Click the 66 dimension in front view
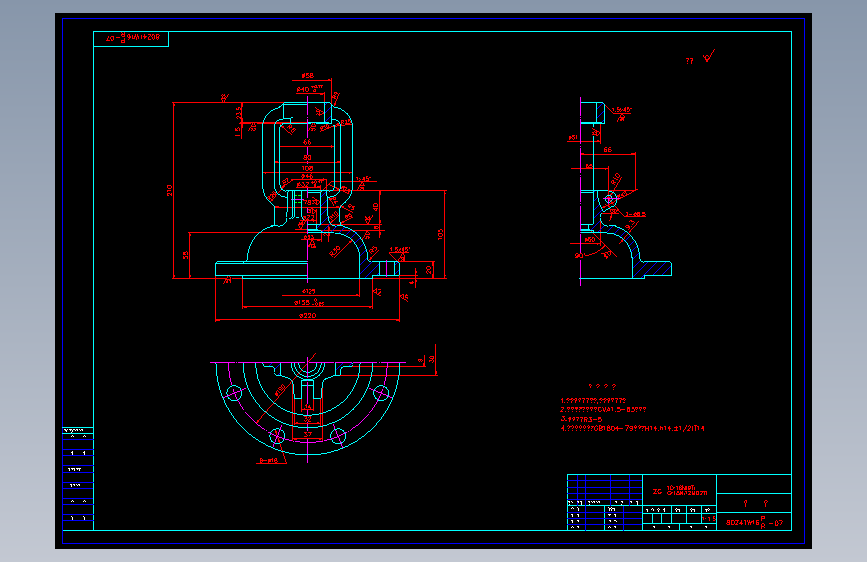 307,142
